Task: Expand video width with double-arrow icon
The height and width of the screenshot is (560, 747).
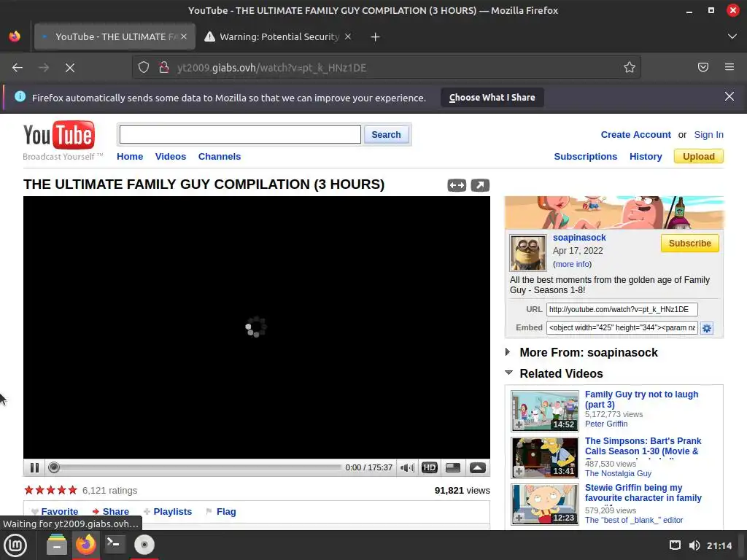Action: tap(457, 185)
